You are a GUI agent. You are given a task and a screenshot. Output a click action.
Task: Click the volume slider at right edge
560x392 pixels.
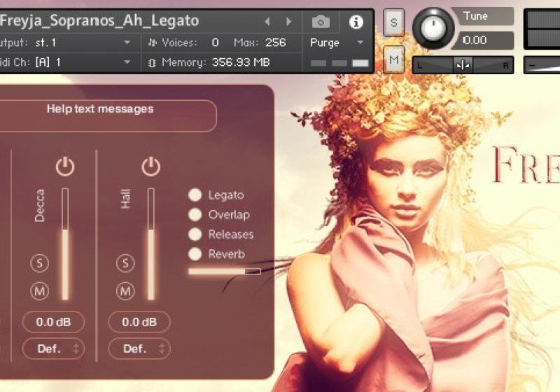(x=542, y=66)
